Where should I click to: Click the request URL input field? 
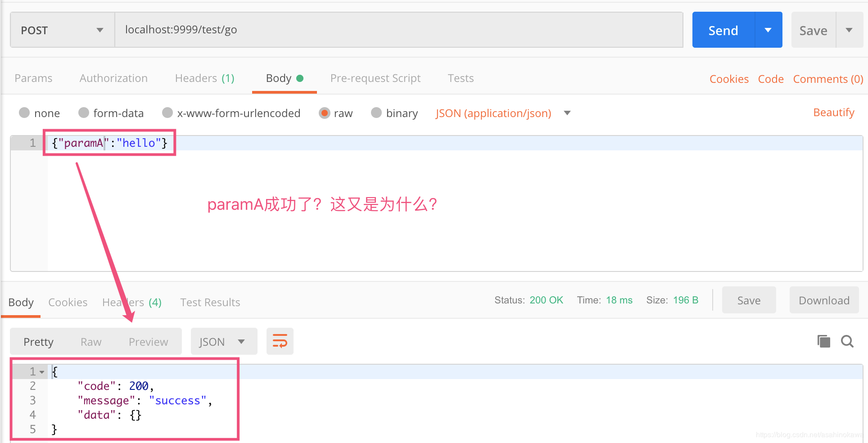399,30
